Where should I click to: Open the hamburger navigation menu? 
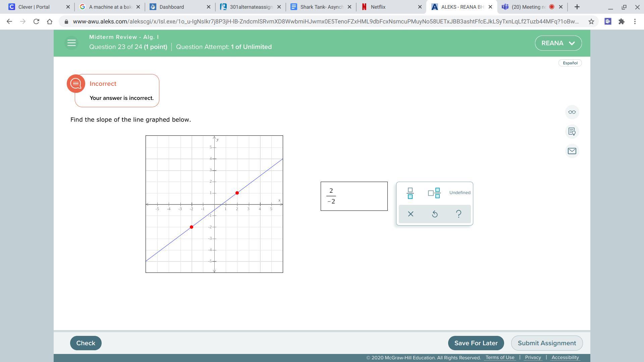(71, 43)
